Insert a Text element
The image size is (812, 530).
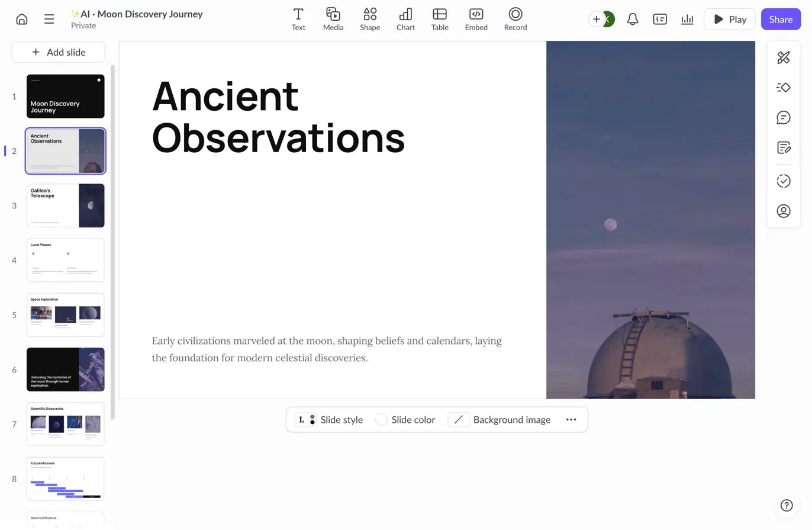pos(298,19)
